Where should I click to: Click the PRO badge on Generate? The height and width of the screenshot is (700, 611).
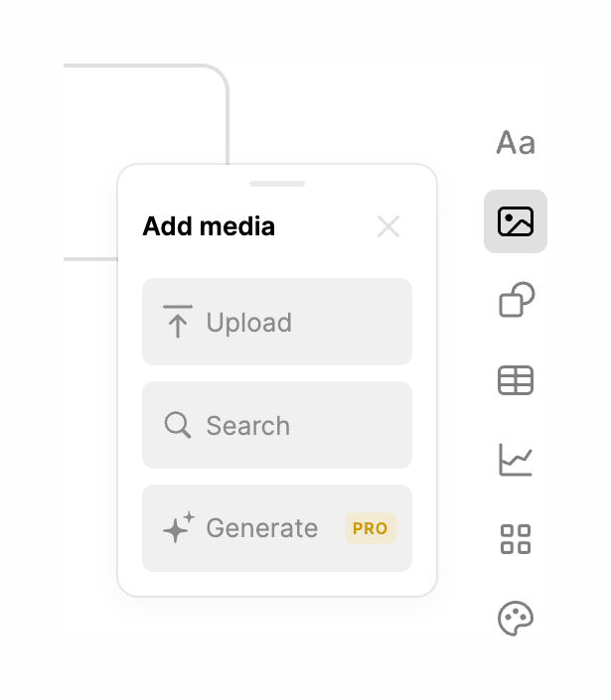click(x=371, y=528)
